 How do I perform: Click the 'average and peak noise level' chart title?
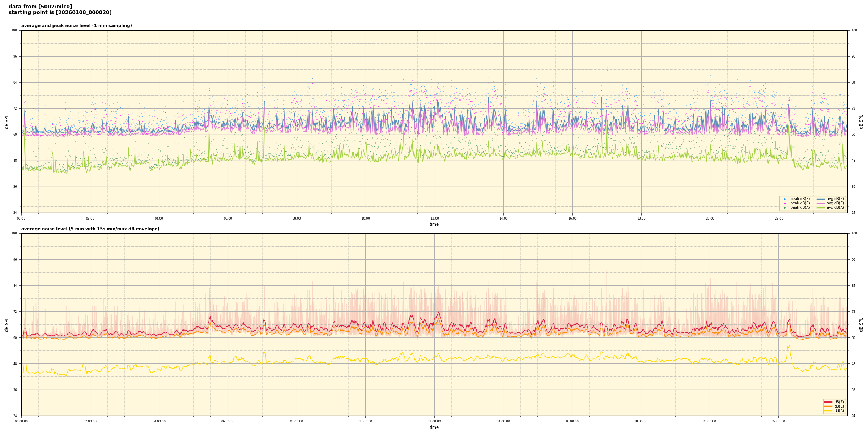pos(76,26)
